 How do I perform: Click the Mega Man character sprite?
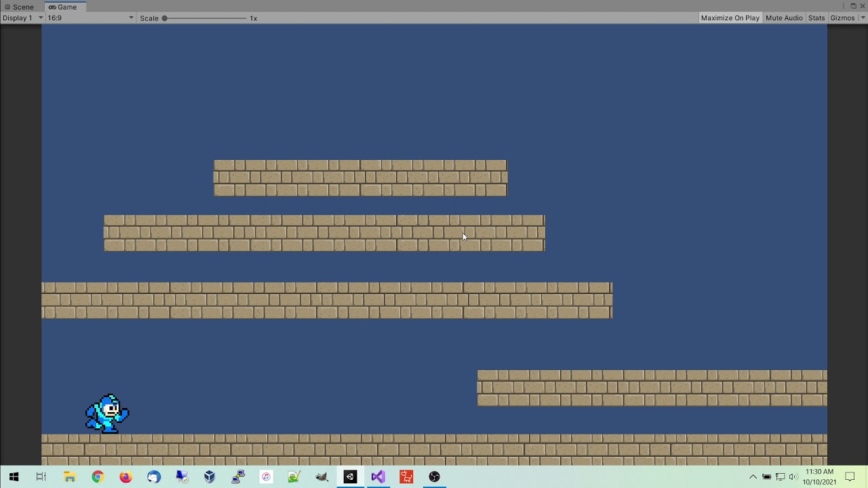coord(107,413)
